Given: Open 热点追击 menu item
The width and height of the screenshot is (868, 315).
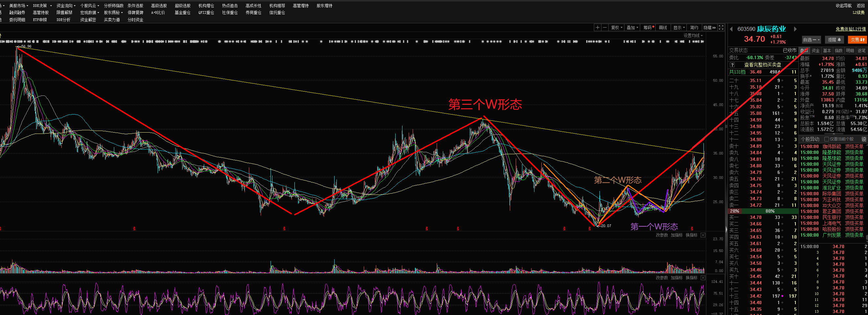Looking at the screenshot, I should point(230,6).
